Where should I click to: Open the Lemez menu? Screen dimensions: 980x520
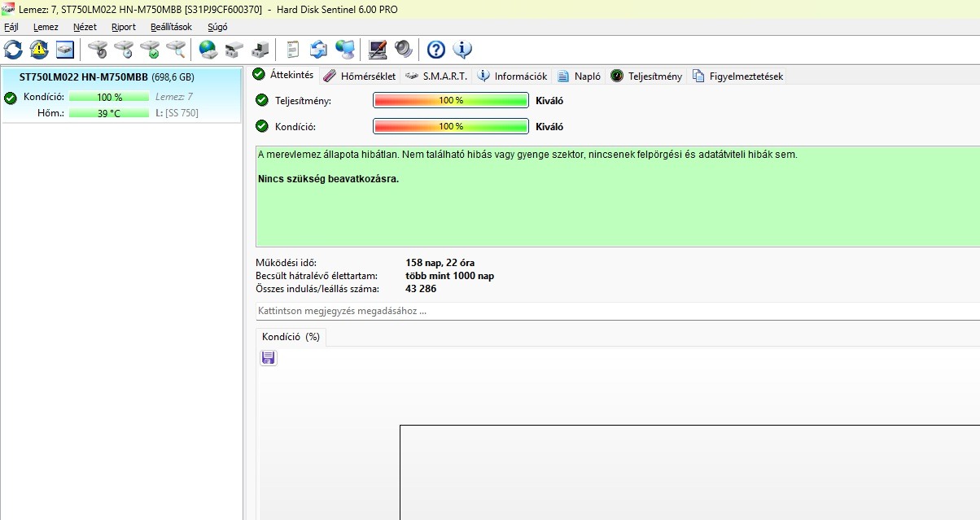[x=46, y=27]
